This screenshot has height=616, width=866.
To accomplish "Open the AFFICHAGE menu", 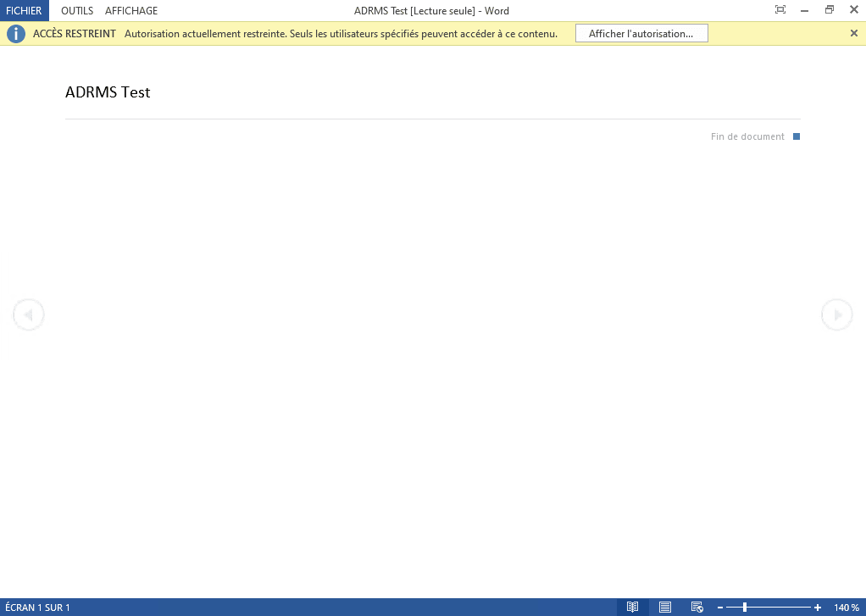I will [131, 11].
